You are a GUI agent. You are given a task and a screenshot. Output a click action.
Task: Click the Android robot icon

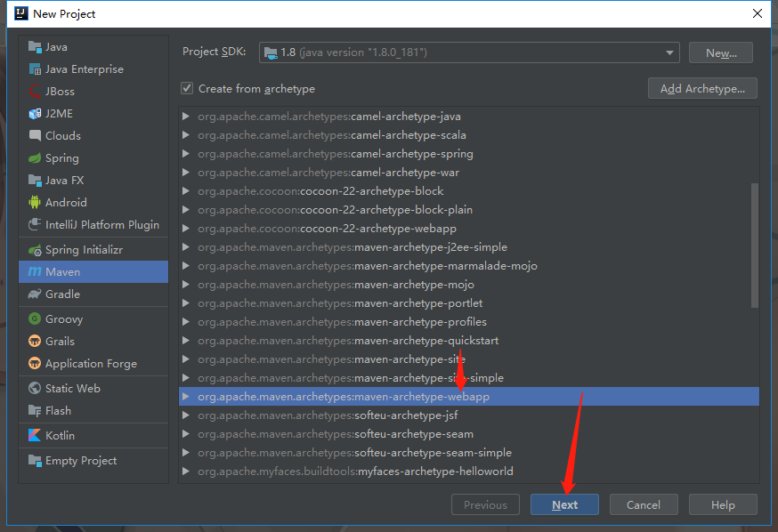(35, 202)
